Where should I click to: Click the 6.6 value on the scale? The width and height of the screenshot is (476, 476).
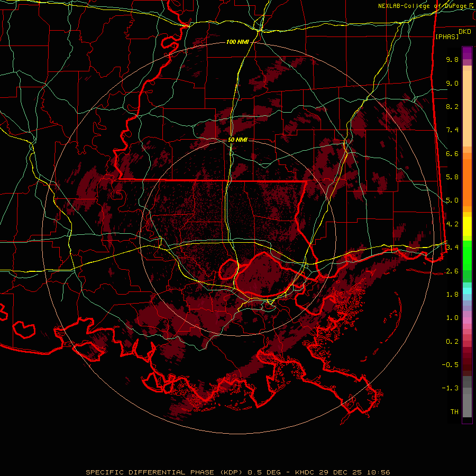452,153
